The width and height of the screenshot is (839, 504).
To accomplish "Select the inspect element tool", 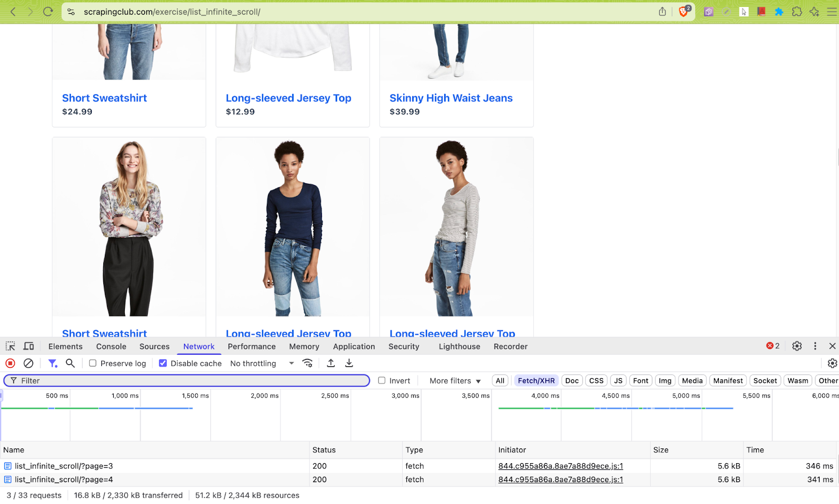I will pyautogui.click(x=9, y=346).
